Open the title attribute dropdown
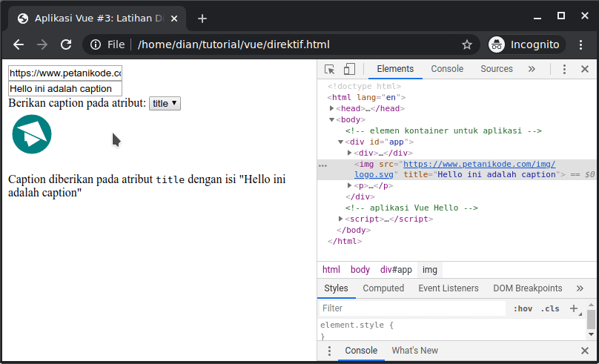The width and height of the screenshot is (599, 364). (165, 104)
